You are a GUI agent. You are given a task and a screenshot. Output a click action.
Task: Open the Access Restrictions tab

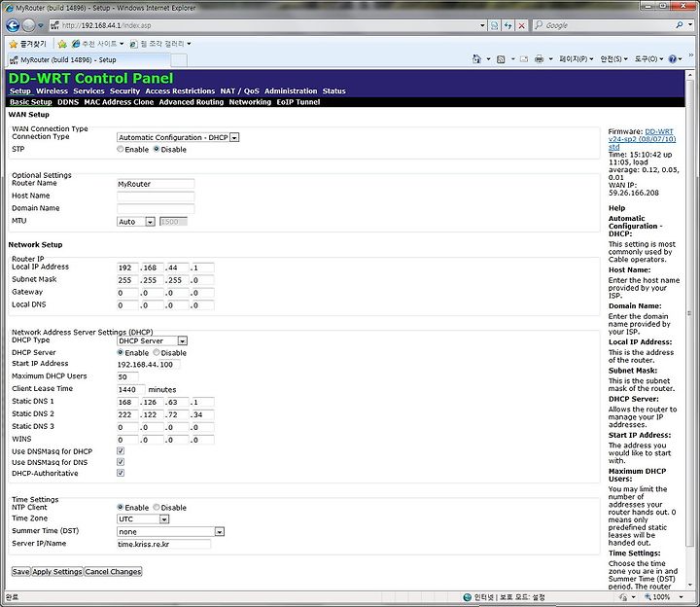[181, 91]
